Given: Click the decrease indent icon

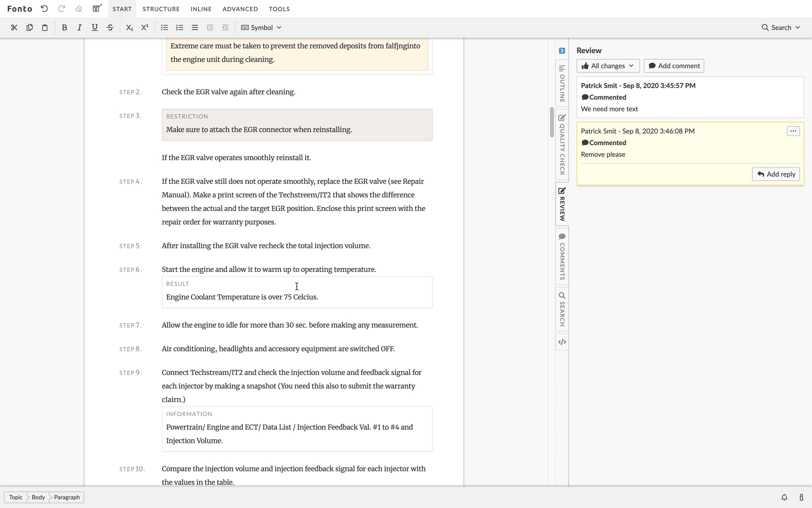Looking at the screenshot, I should (x=225, y=27).
